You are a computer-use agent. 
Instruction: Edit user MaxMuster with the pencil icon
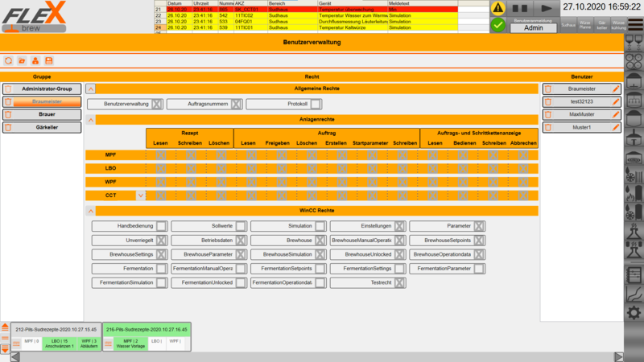pyautogui.click(x=616, y=114)
